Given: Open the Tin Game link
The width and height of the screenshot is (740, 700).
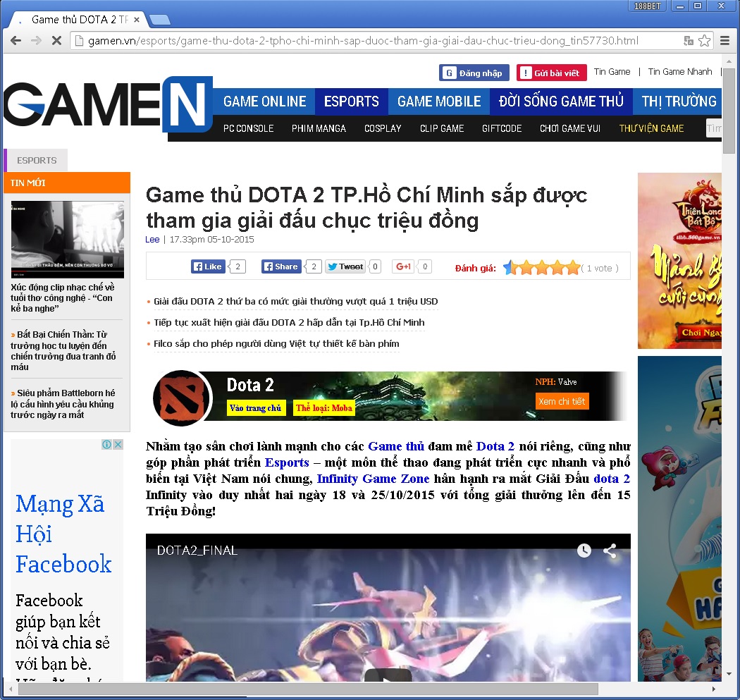Looking at the screenshot, I should 612,72.
